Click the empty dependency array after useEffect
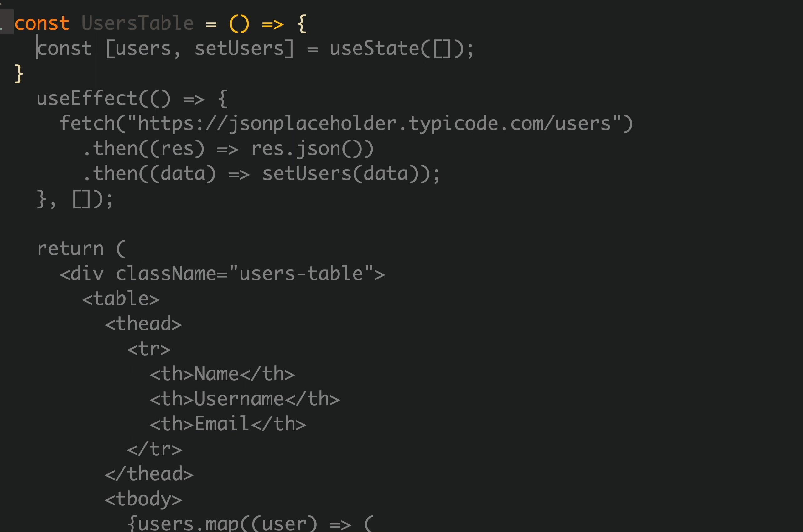 [x=81, y=199]
